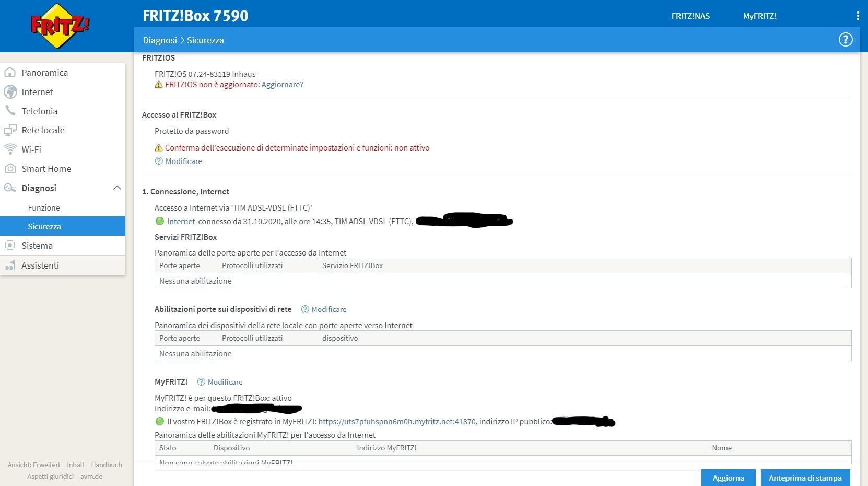Click Modificare next to MyFRITZ! heading
868x486 pixels.
tap(225, 382)
